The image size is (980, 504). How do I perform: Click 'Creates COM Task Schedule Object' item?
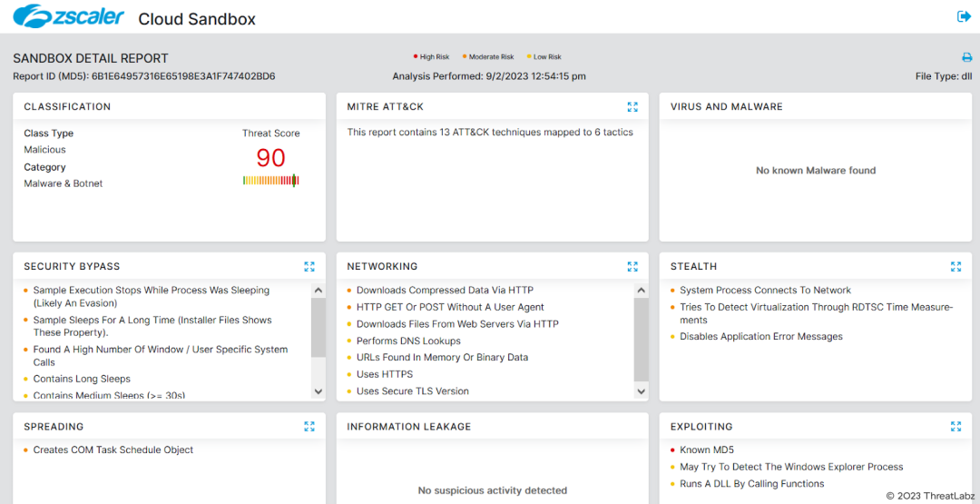(x=113, y=450)
